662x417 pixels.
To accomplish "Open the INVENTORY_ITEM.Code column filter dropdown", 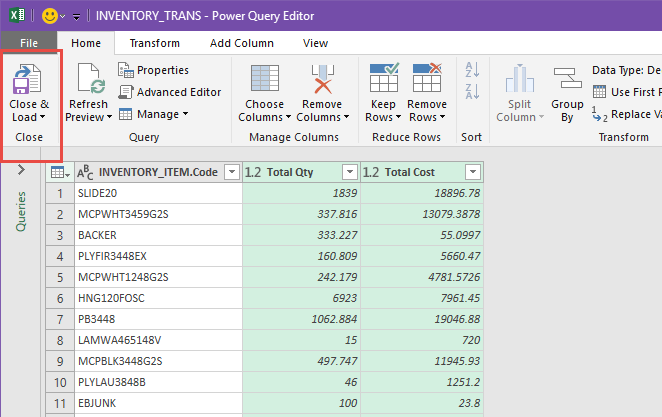I will click(231, 172).
